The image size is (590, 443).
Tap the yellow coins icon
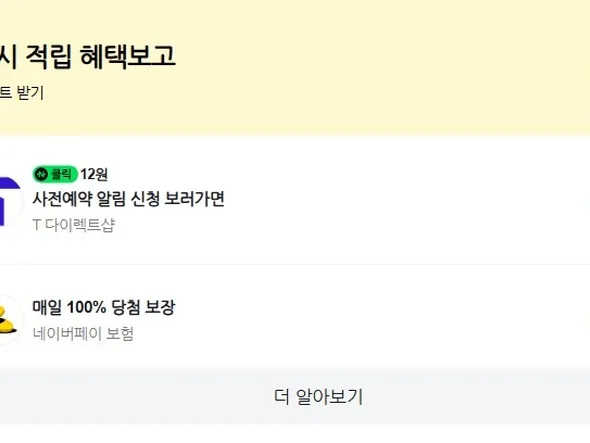tap(8, 320)
